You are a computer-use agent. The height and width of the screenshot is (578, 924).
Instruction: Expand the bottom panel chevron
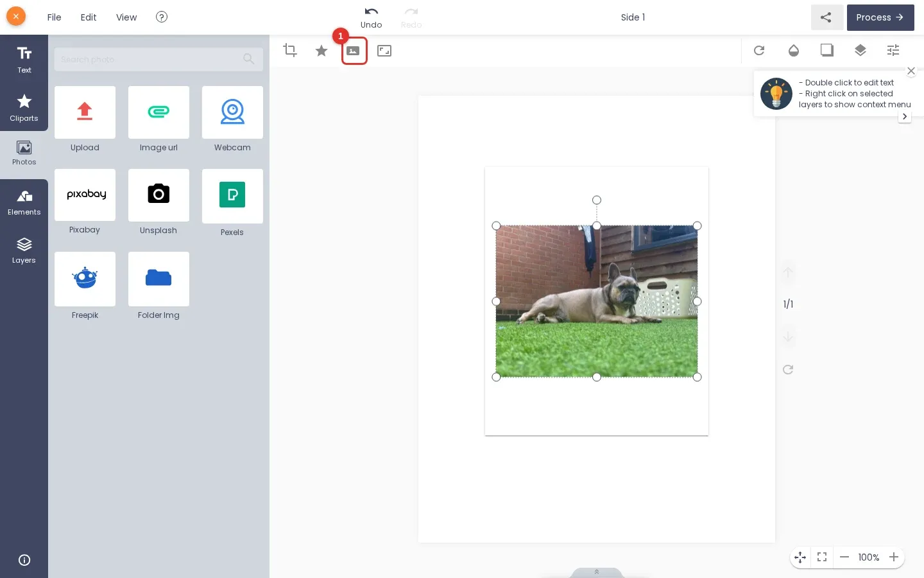[x=597, y=572]
